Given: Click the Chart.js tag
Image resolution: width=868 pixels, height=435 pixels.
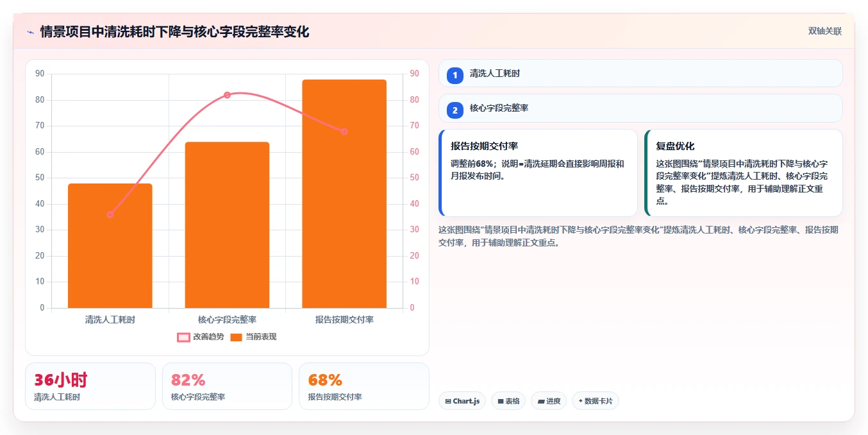Looking at the screenshot, I should 462,401.
